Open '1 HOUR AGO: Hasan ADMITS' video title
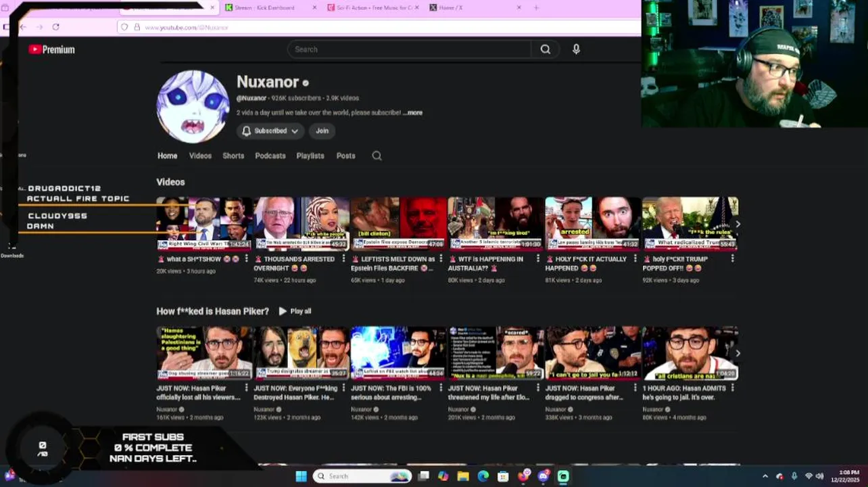 [x=684, y=393]
